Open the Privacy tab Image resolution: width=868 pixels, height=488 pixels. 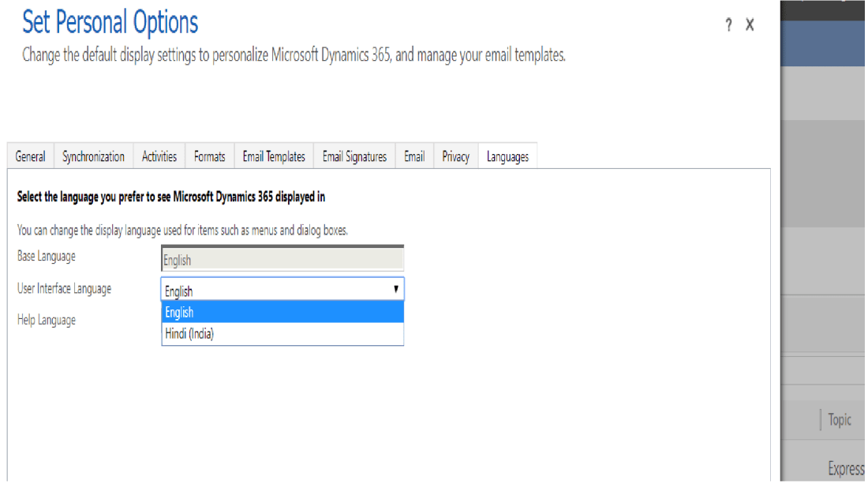click(455, 156)
